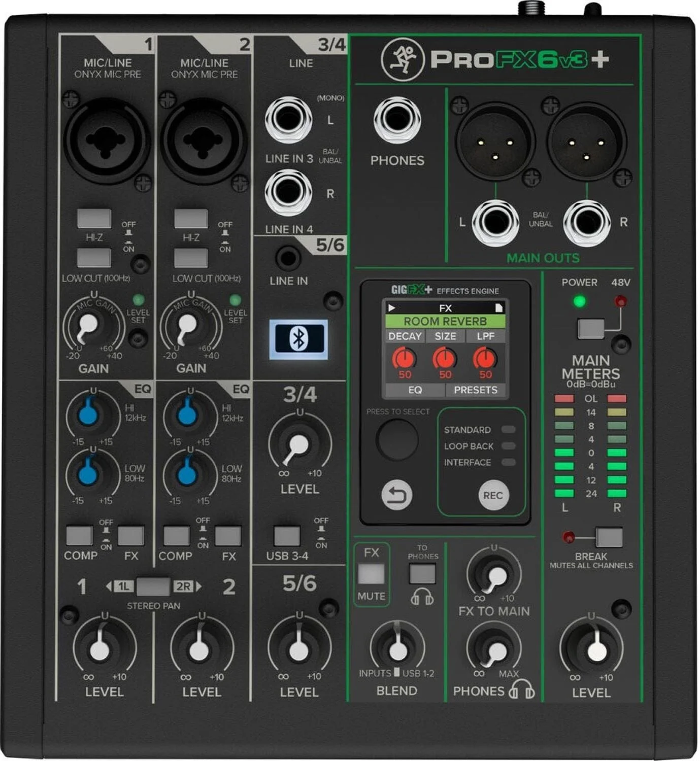Toggle the FX MUTE button
The height and width of the screenshot is (761, 700).
372,574
